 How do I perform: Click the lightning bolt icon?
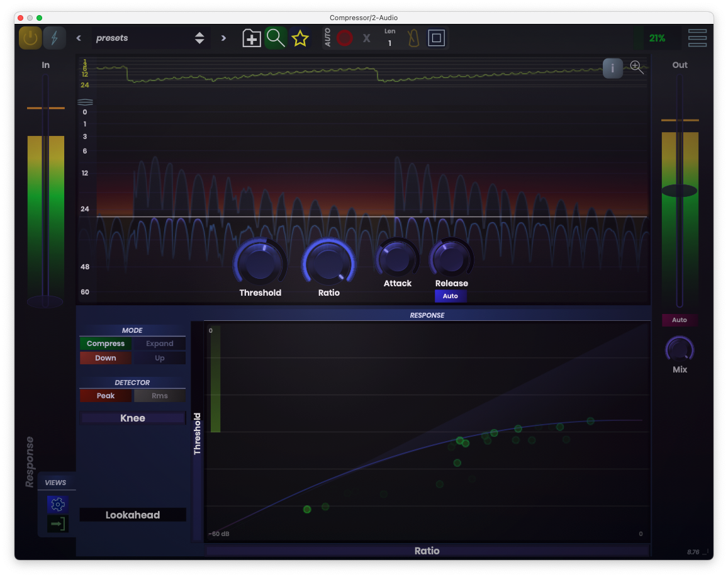(55, 38)
